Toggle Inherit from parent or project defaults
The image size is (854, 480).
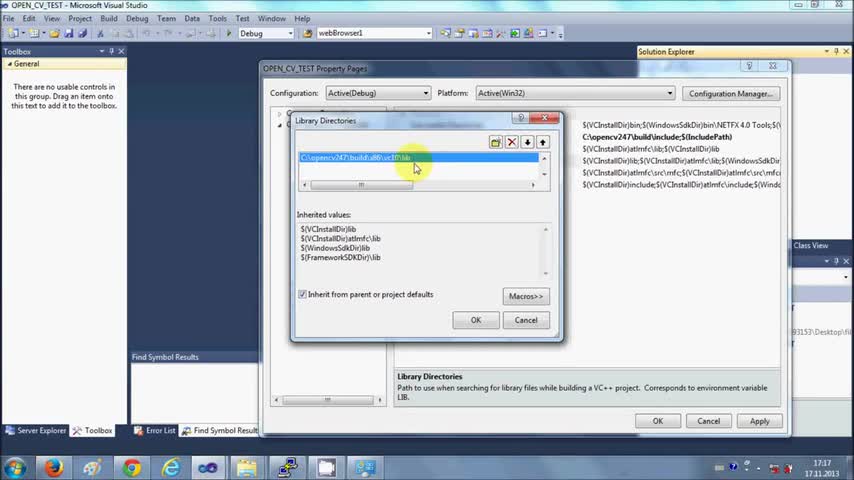pos(302,294)
